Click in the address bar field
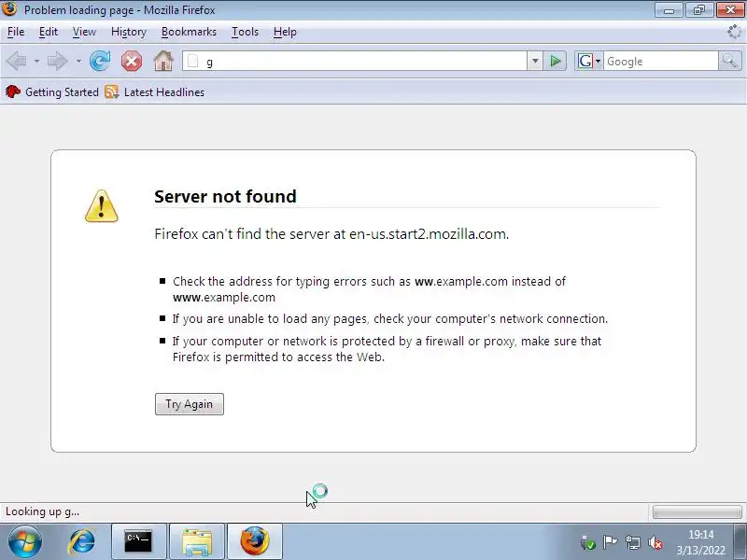The image size is (747, 560). [x=355, y=61]
